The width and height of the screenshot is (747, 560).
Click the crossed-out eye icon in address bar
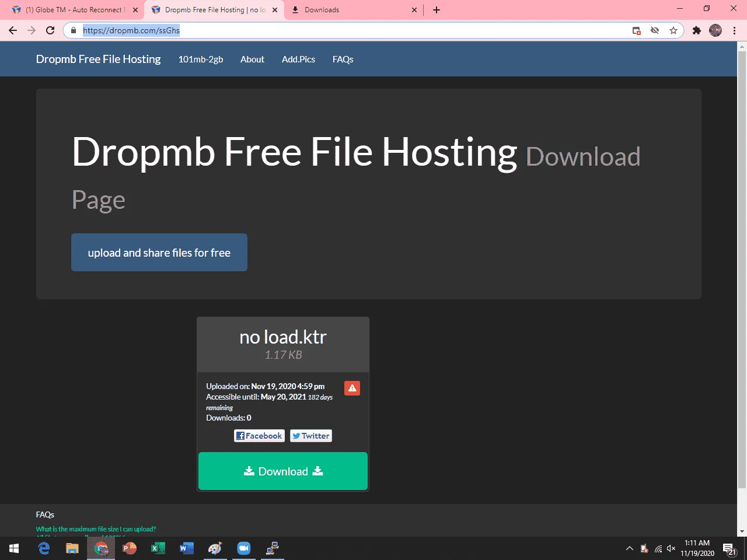coord(655,30)
